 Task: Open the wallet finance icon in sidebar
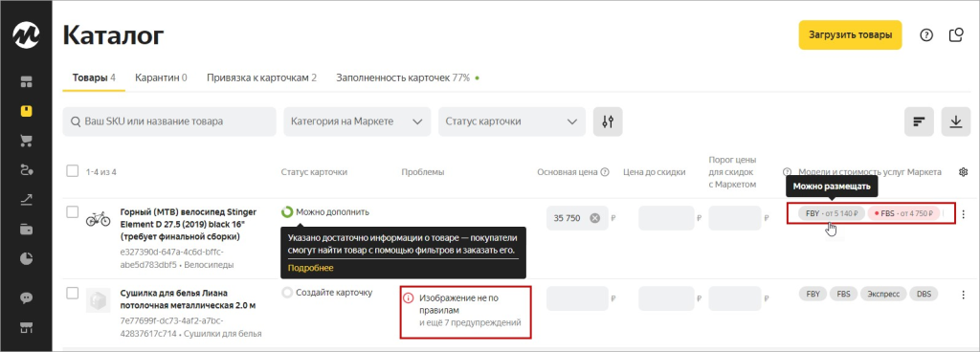click(x=26, y=229)
